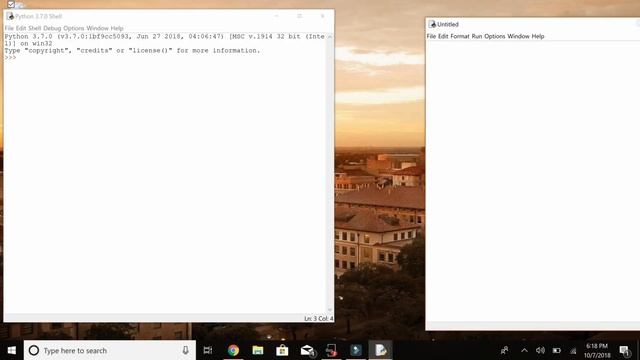
Task: Show hidden icons with the tray chevron
Action: coord(524,350)
